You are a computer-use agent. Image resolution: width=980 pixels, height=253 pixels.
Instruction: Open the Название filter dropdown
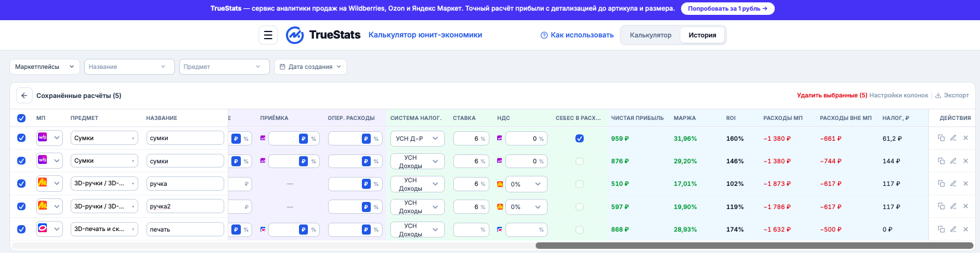click(129, 67)
